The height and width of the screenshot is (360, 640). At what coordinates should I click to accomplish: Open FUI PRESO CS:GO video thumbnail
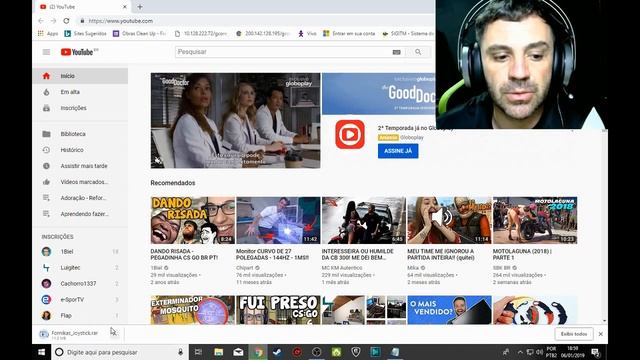278,310
